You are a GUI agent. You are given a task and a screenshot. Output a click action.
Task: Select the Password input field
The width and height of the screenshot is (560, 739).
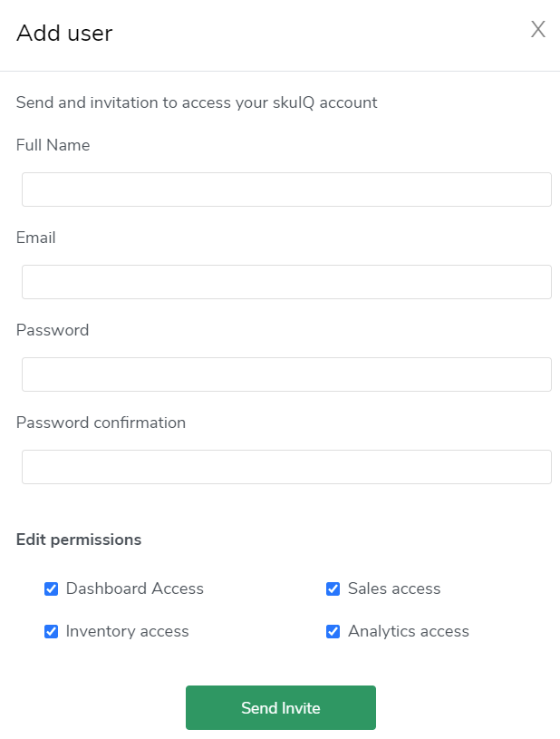click(286, 374)
